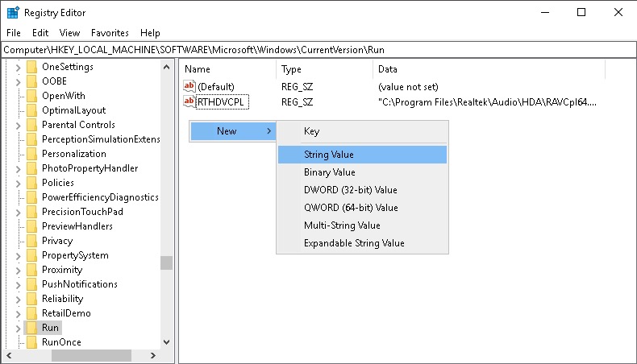Click the PushNotifications folder icon
This screenshot has height=364, width=637.
click(31, 284)
